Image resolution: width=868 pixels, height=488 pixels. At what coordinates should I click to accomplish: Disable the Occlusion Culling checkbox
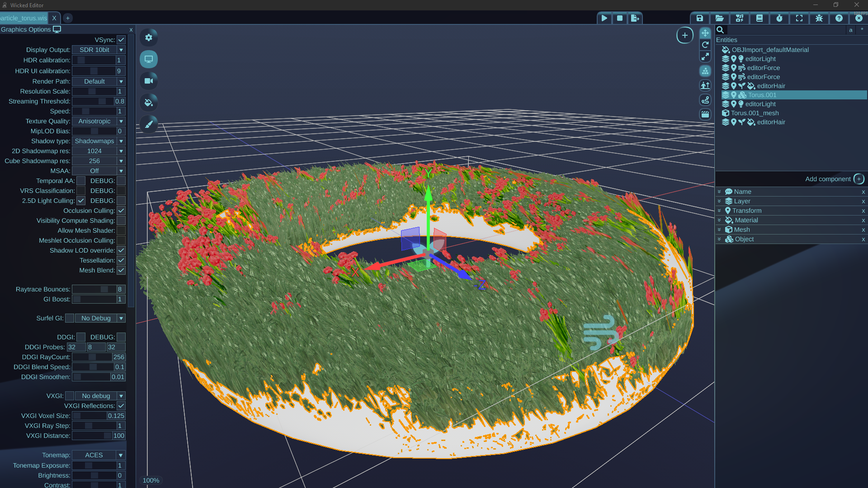[x=121, y=211]
